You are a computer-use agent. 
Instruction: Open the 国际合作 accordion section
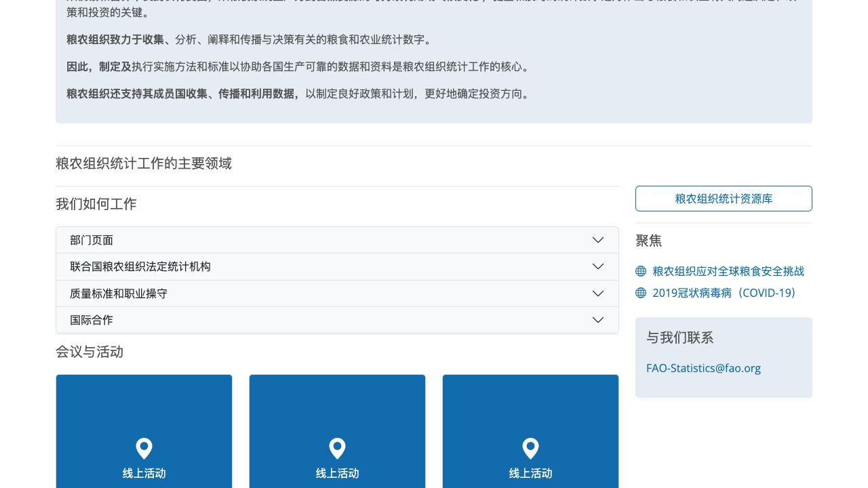tap(92, 320)
